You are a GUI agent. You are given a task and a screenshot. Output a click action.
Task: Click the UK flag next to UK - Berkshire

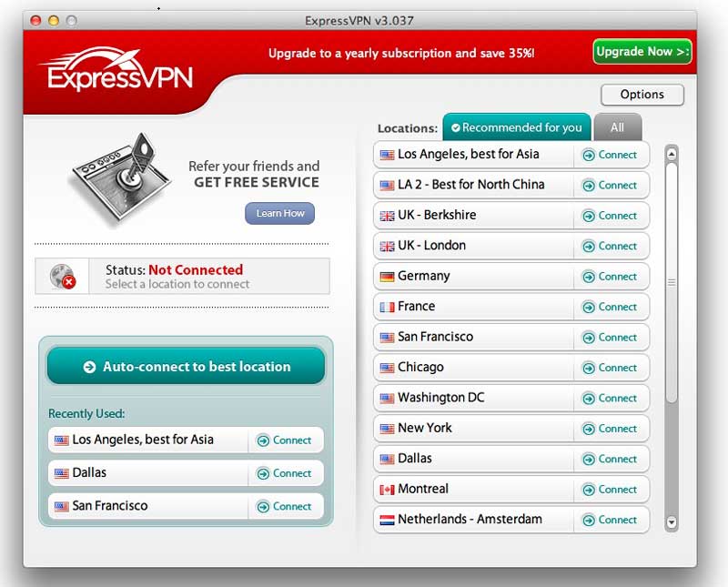pos(386,216)
